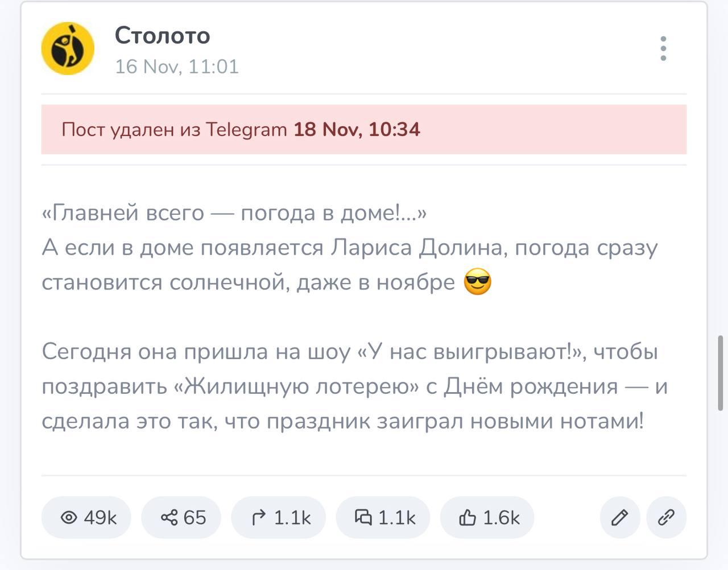The height and width of the screenshot is (570, 728).
Task: Click the 1.1k comments pill
Action: pyautogui.click(x=383, y=517)
